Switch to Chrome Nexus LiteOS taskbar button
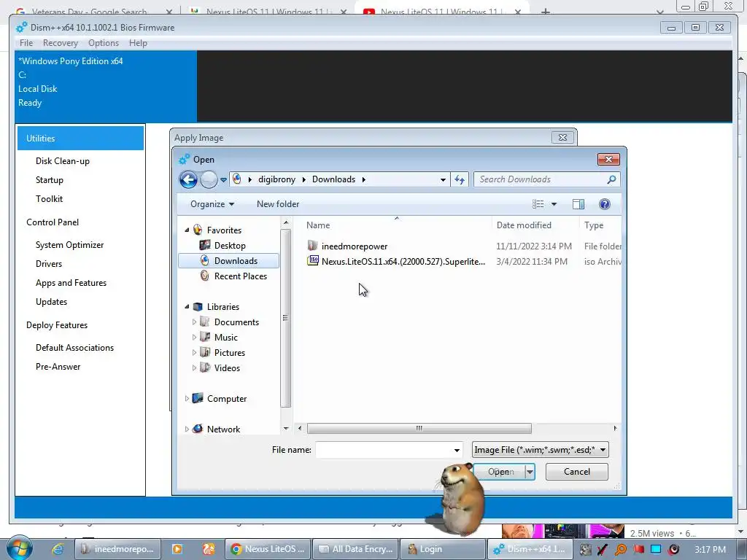Viewport: 747px width, 560px height. click(x=267, y=549)
